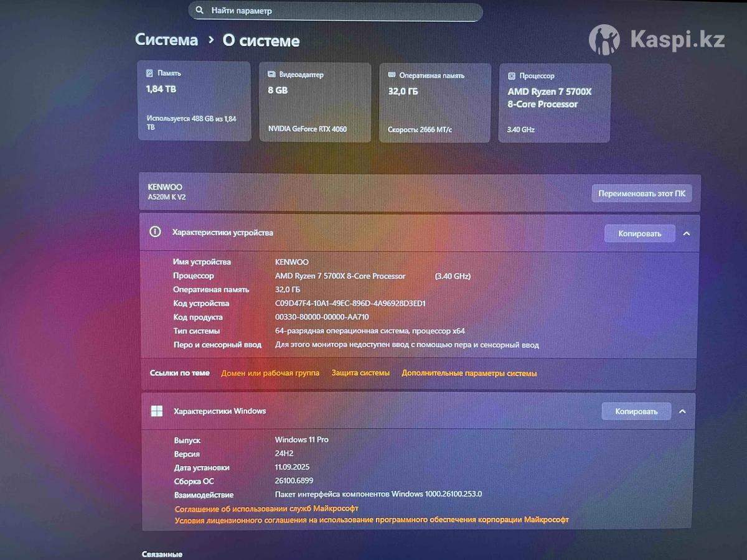Go back to Система in breadcrumb
Image resolution: width=747 pixels, height=560 pixels.
click(x=166, y=40)
